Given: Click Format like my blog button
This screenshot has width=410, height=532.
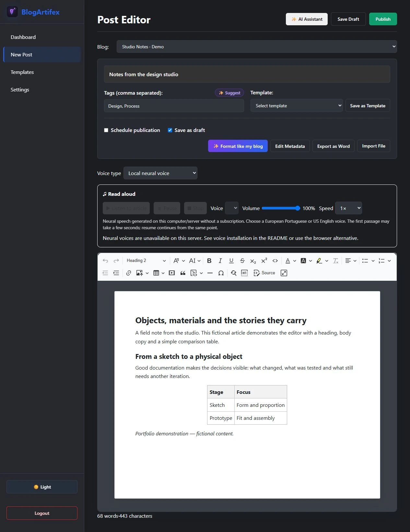Looking at the screenshot, I should 238,146.
